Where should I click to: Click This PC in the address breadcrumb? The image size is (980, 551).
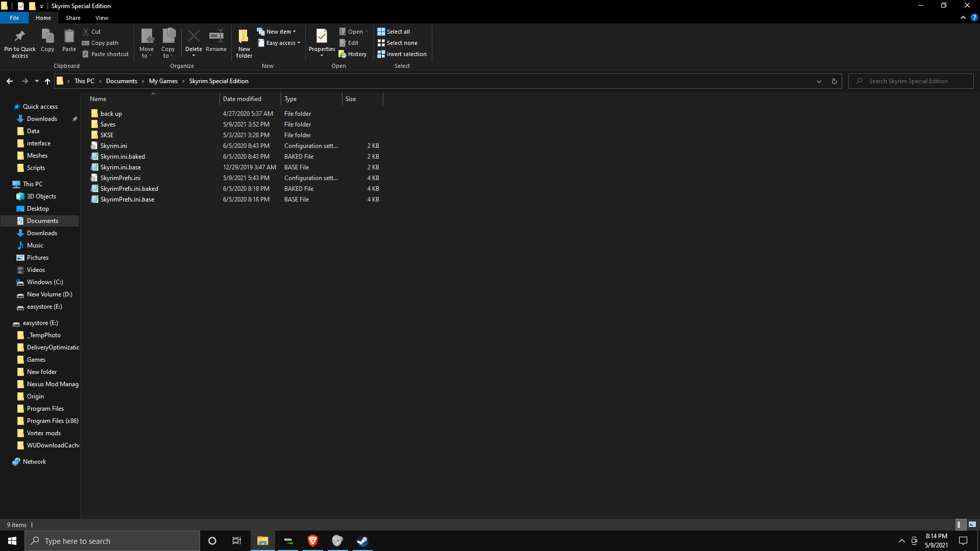(84, 81)
